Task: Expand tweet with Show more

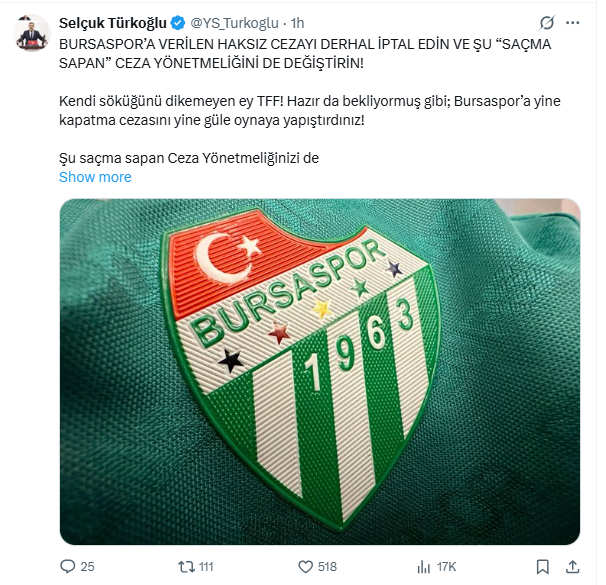Action: pyautogui.click(x=95, y=177)
